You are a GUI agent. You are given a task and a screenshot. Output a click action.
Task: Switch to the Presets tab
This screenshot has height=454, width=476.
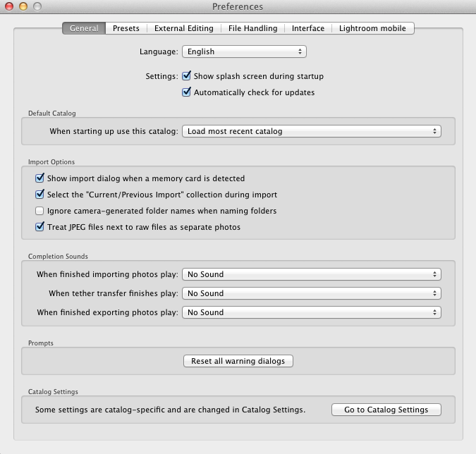(126, 28)
